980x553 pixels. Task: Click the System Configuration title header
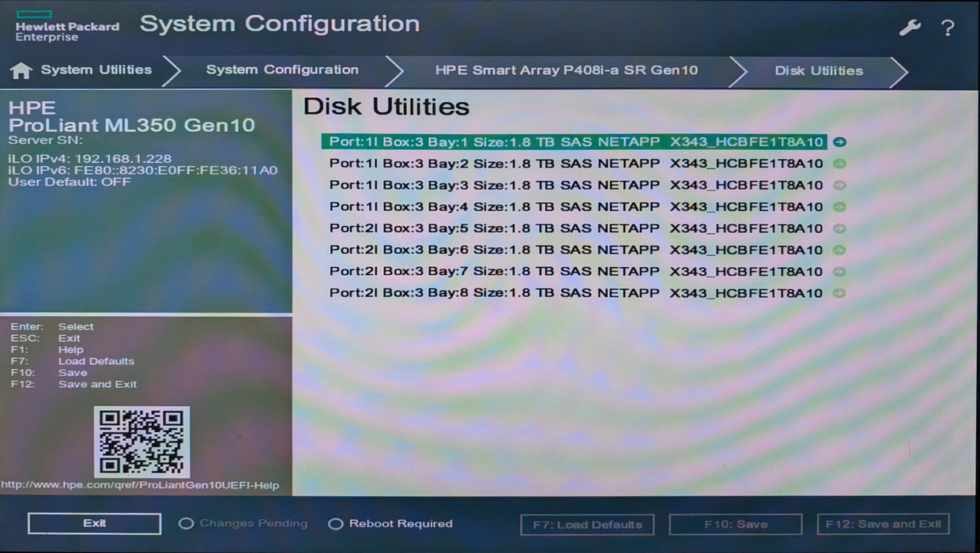click(x=280, y=24)
